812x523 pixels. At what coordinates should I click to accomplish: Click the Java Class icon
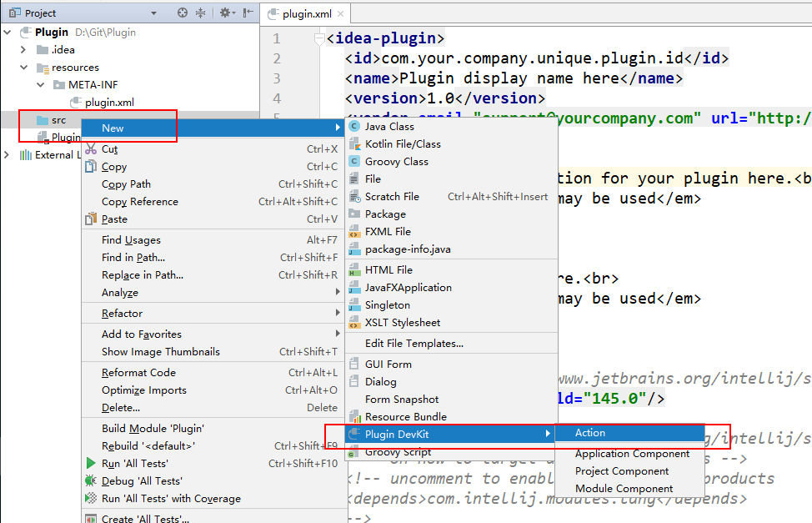coord(354,126)
